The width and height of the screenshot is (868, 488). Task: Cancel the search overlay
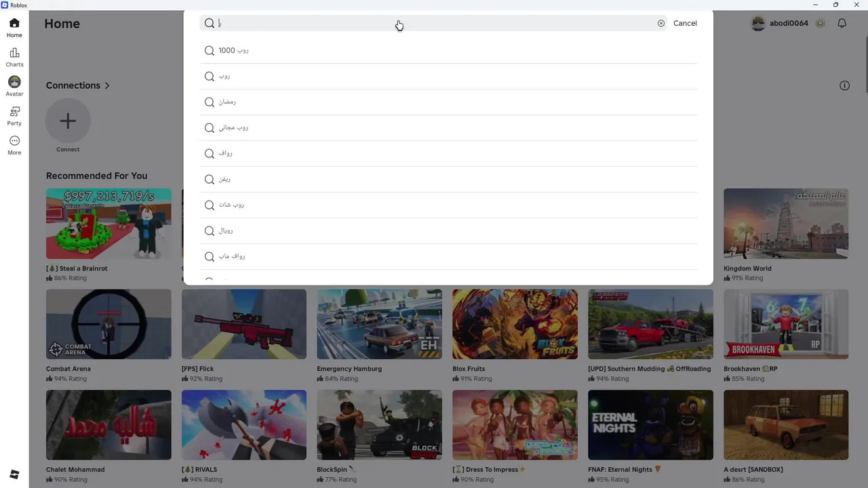point(685,23)
